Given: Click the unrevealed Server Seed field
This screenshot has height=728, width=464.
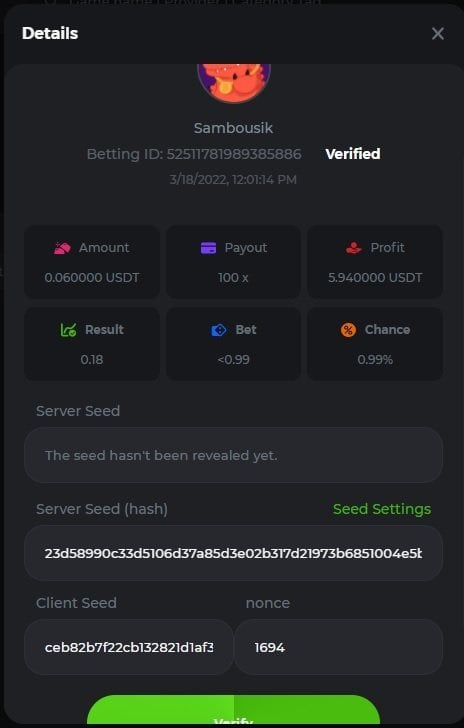Looking at the screenshot, I should tap(234, 455).
